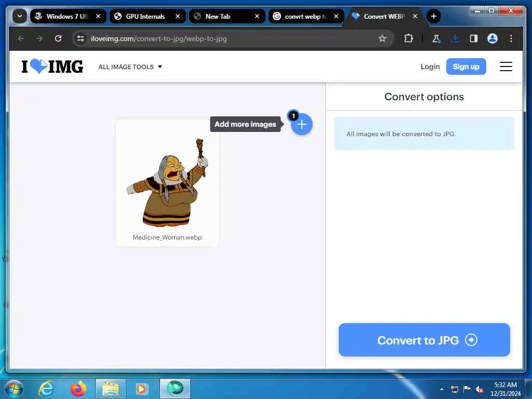The image size is (532, 399).
Task: Open the Chrome labs flask icon
Action: coord(436,38)
